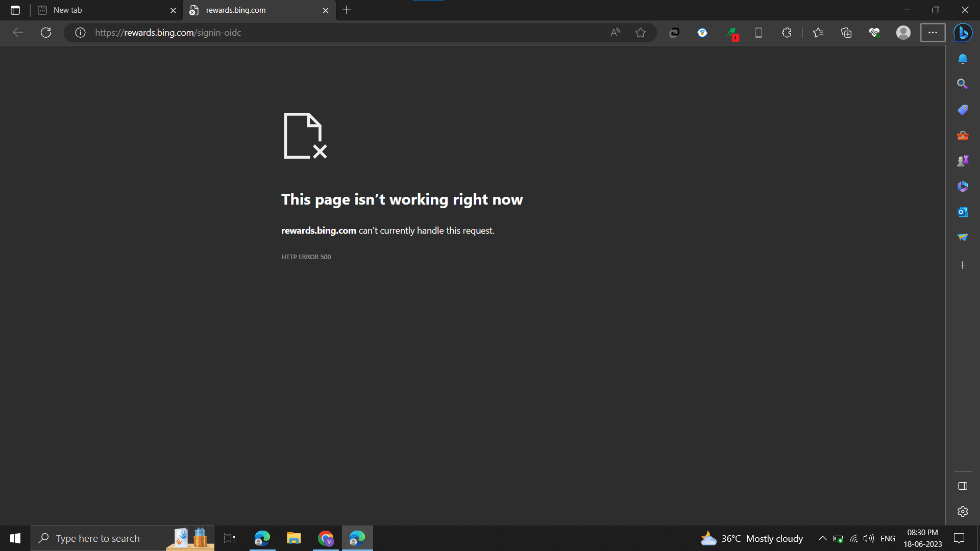Open tab actions menu
Image resolution: width=980 pixels, height=551 pixels.
coord(15,10)
